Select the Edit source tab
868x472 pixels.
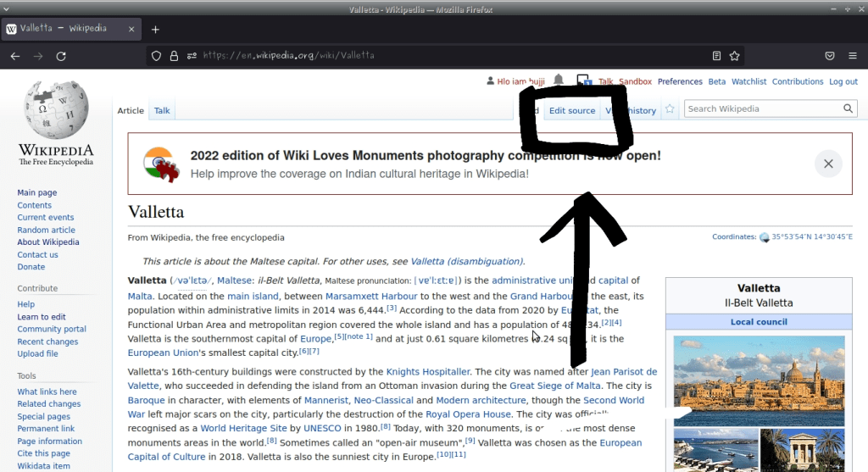point(572,111)
